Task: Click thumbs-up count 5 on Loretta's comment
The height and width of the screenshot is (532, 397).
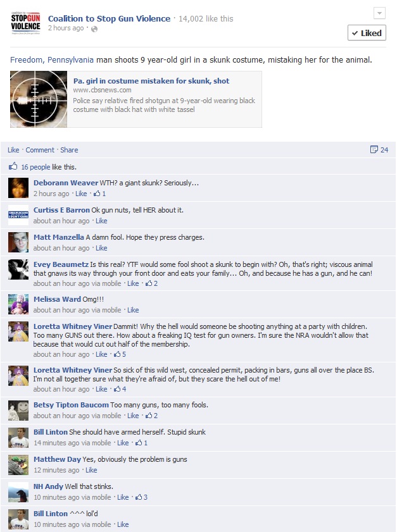Action: (x=120, y=354)
